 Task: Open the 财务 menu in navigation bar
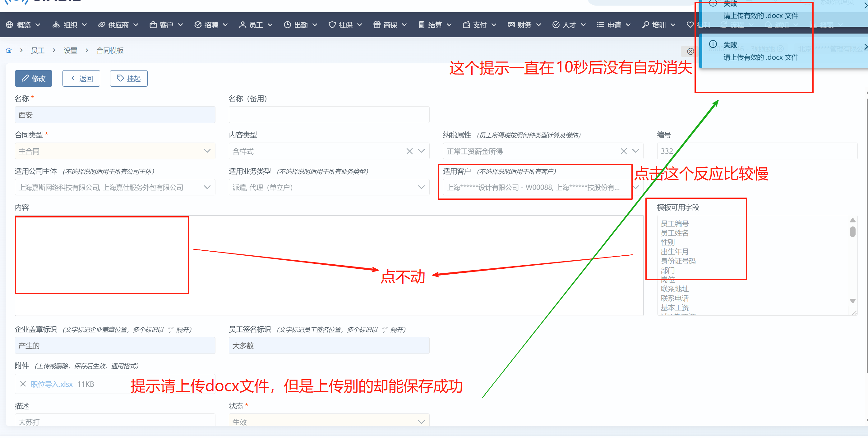click(x=524, y=25)
